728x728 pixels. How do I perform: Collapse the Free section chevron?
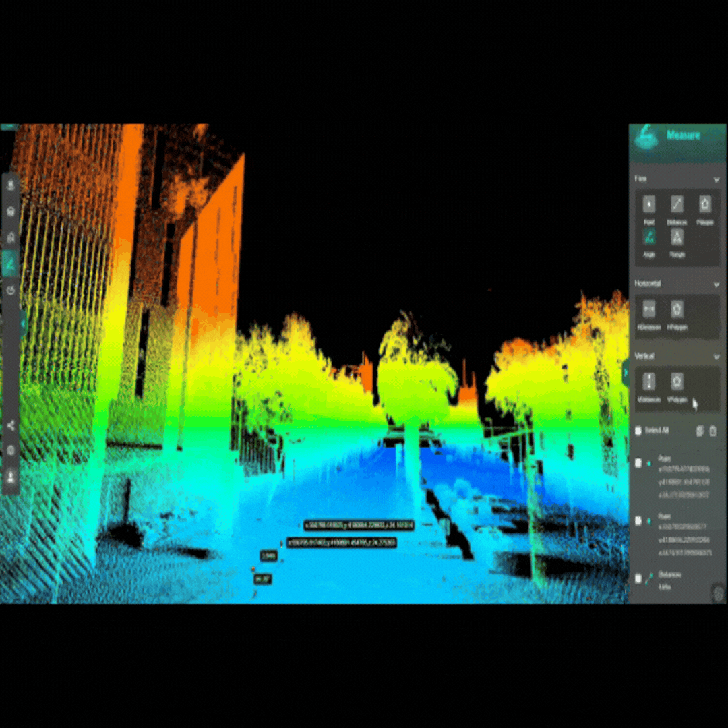point(716,179)
